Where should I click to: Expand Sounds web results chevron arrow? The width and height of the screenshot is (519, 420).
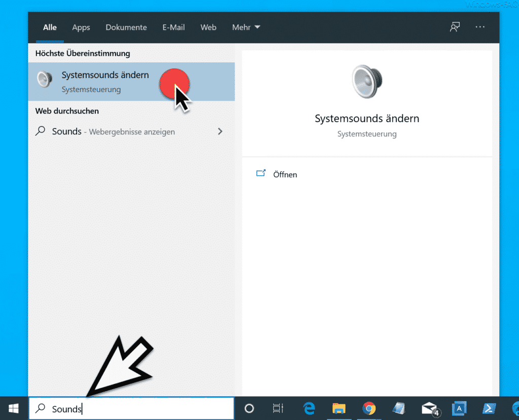click(220, 131)
